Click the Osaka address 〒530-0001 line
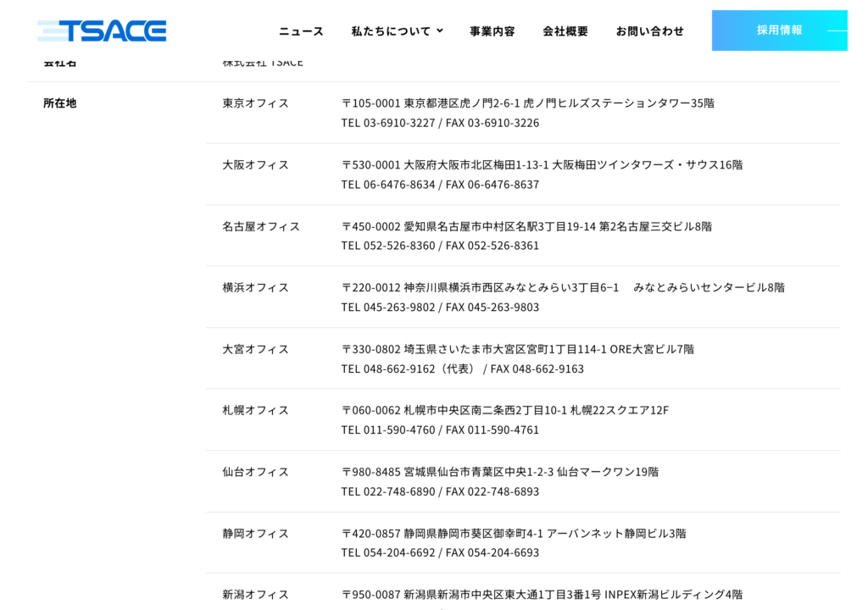 pyautogui.click(x=542, y=165)
